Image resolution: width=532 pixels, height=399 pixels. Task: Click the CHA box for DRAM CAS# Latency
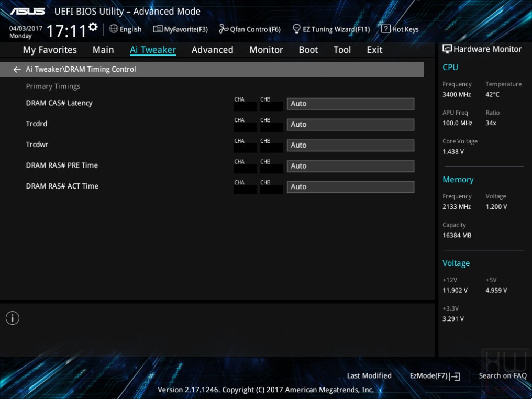click(245, 106)
